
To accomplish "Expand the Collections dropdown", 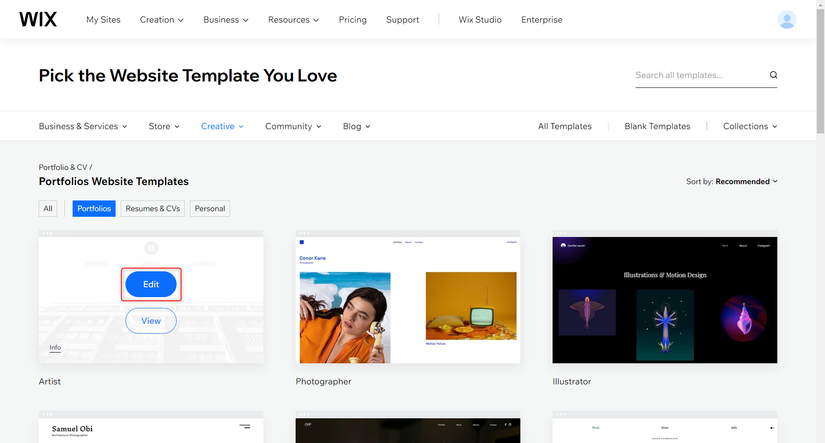I will pos(750,126).
